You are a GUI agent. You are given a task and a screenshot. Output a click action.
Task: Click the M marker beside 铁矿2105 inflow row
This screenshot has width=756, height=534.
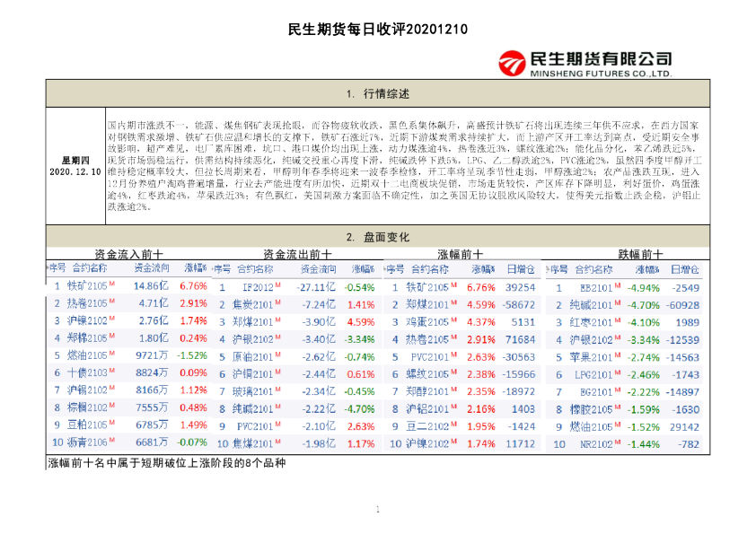[111, 284]
